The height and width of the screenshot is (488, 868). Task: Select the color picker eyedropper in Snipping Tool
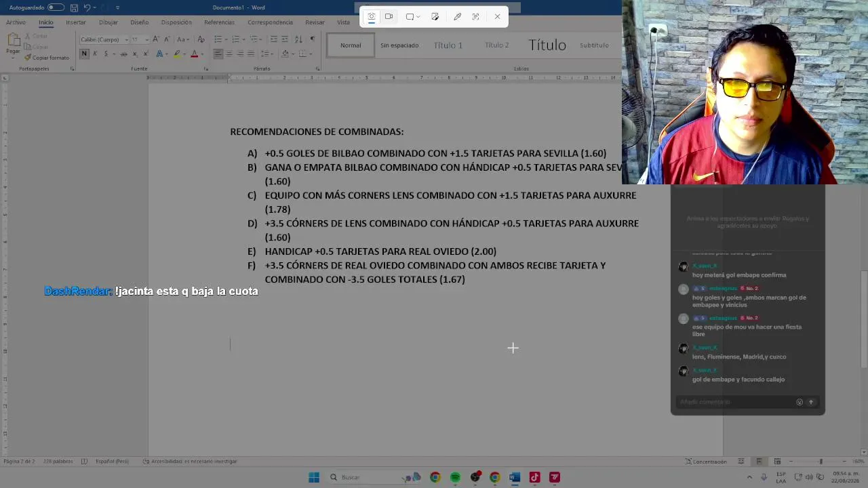point(458,17)
